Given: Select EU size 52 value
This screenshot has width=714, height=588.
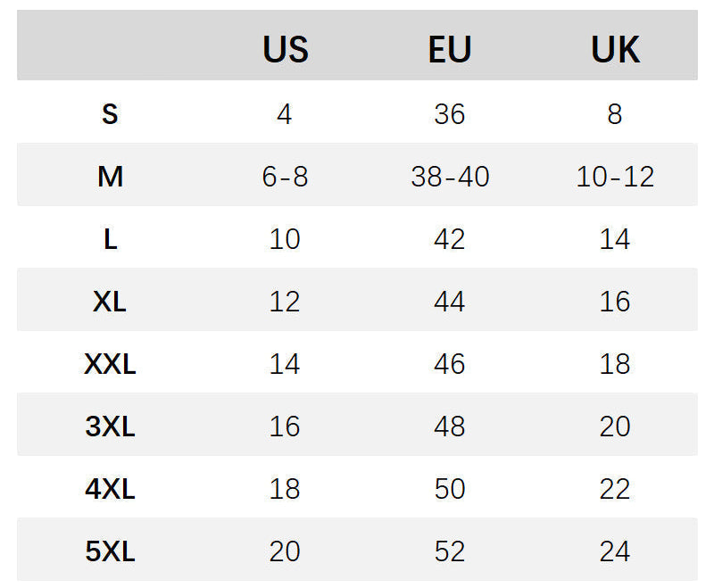Looking at the screenshot, I should click(450, 551).
